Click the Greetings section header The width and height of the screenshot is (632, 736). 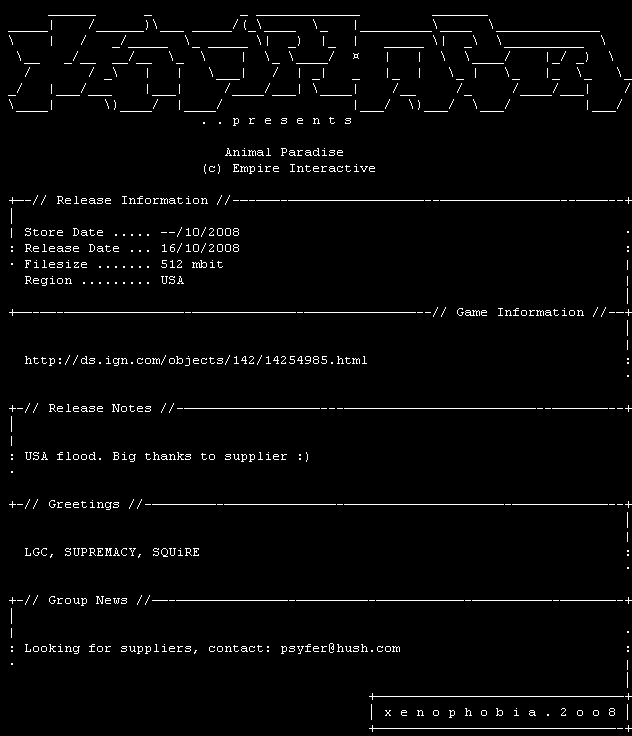tap(84, 504)
